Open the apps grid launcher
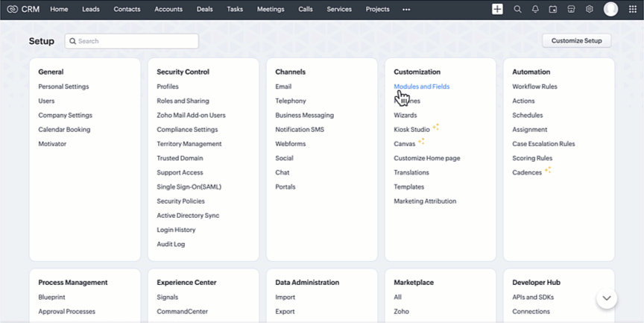The width and height of the screenshot is (644, 323). click(633, 9)
